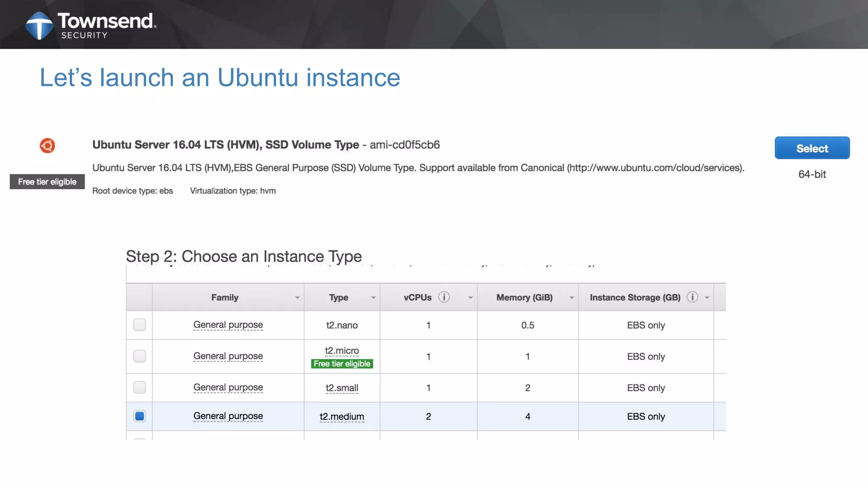Click the vCPUs value 2 in t2.medium row
Viewport: 868px width, 488px height.
pos(428,417)
